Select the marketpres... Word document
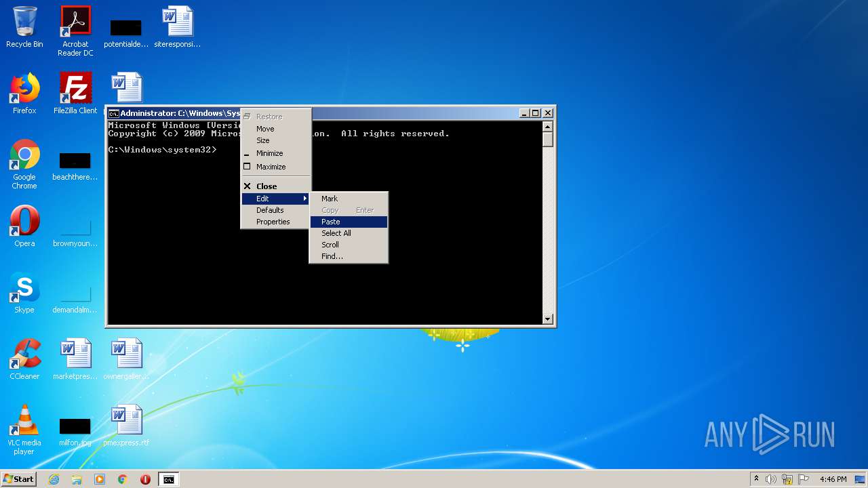The width and height of the screenshot is (868, 488). click(x=75, y=359)
